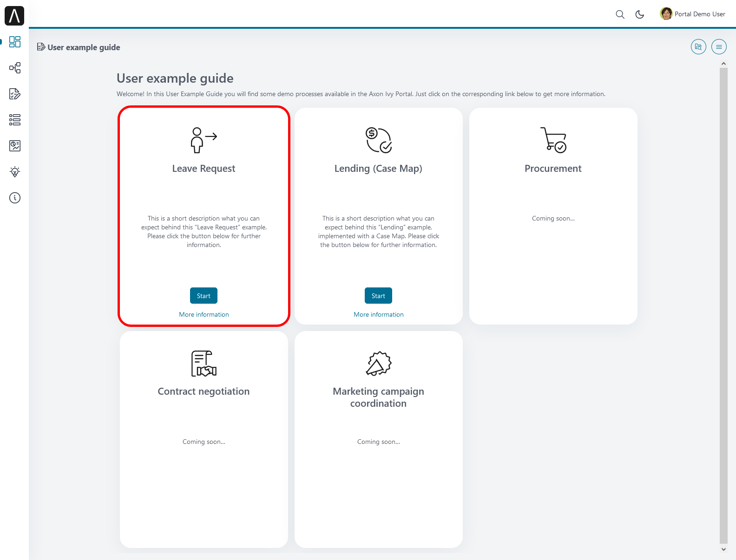Open the Processes sidebar icon
This screenshot has width=736, height=560.
pos(15,68)
